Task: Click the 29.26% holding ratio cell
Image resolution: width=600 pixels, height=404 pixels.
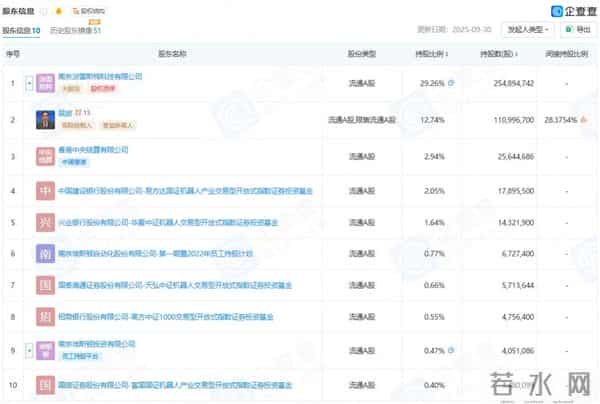Action: point(432,83)
